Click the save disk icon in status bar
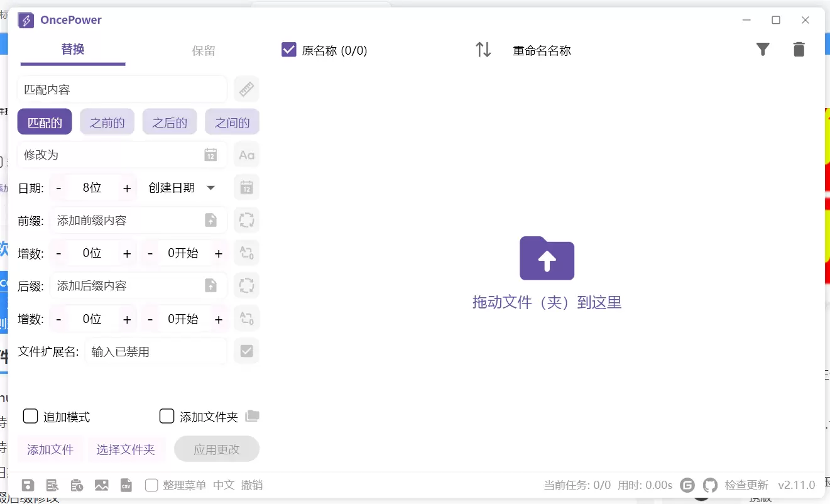 [x=28, y=485]
